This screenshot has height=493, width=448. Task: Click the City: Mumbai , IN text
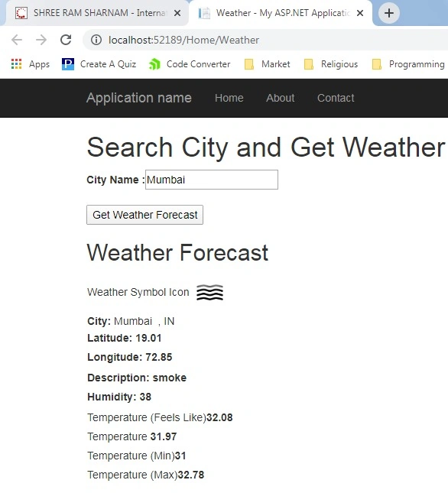(131, 321)
